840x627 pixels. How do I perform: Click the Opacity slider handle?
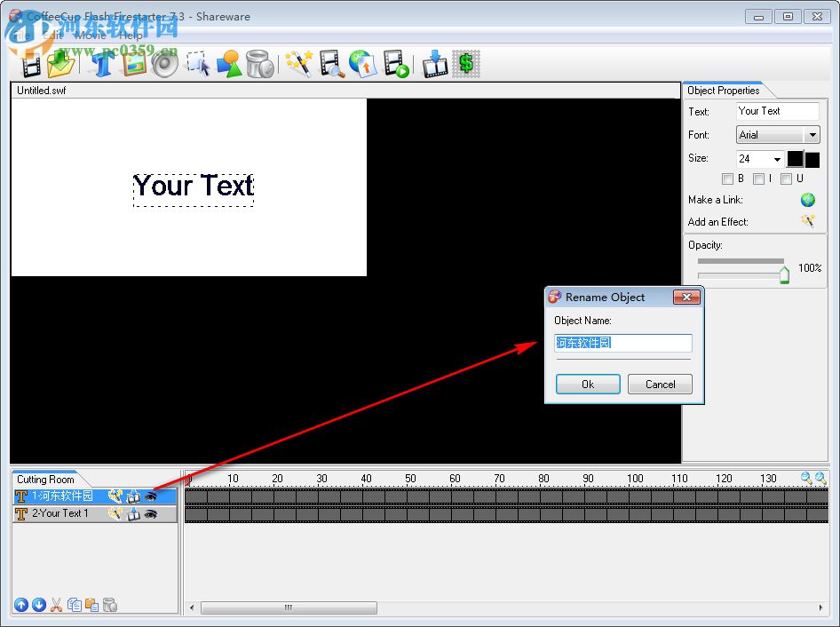point(784,274)
